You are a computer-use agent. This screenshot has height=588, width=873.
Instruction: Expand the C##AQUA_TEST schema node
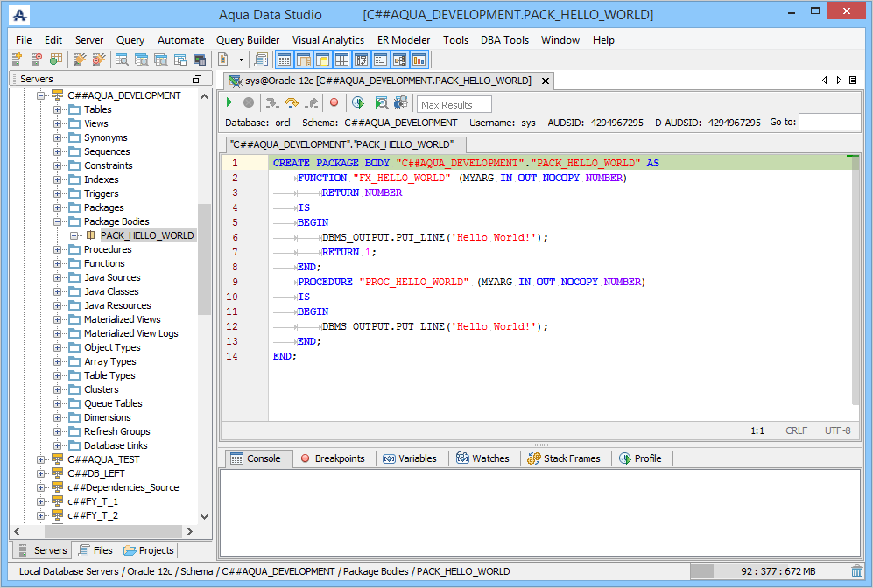[41, 459]
